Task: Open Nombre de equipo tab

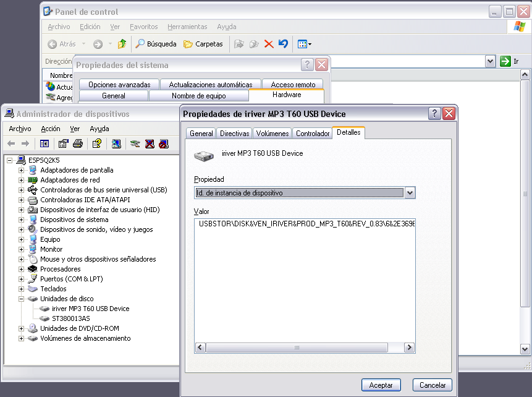Action: [x=199, y=96]
